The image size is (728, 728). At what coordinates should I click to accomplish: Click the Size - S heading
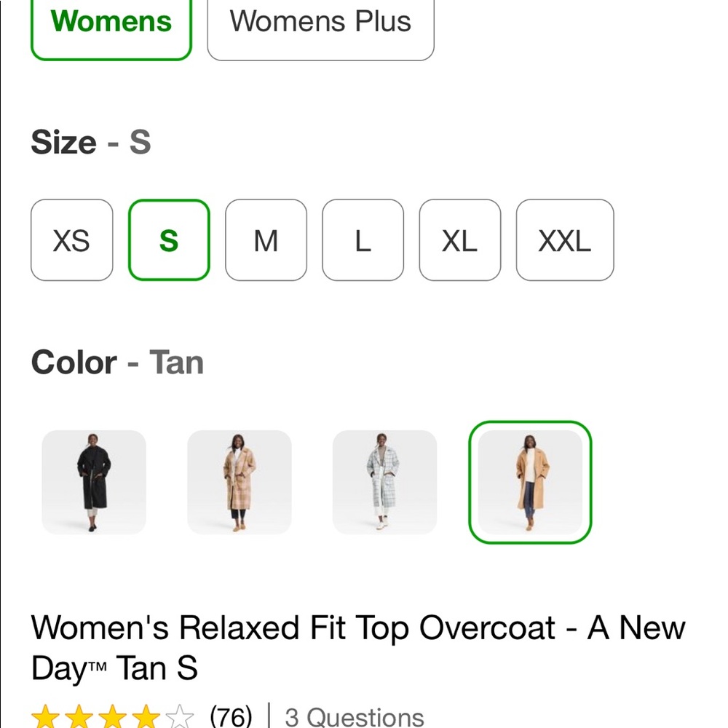(91, 143)
